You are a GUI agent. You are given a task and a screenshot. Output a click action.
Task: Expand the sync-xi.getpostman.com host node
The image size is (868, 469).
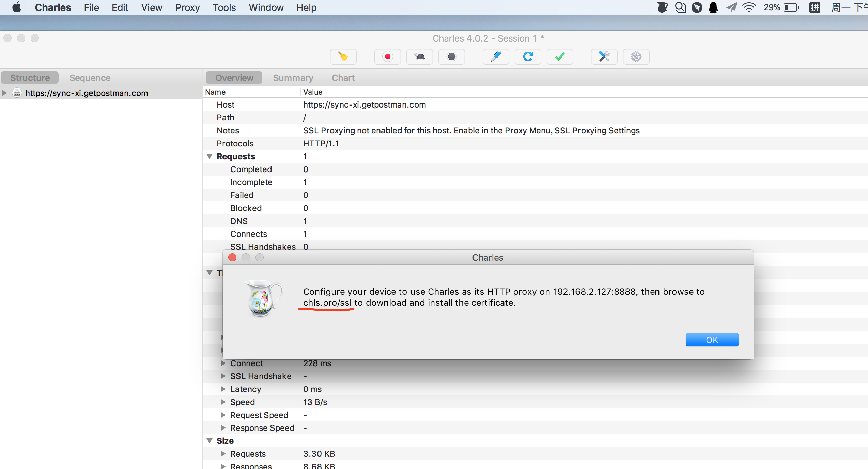(x=4, y=93)
